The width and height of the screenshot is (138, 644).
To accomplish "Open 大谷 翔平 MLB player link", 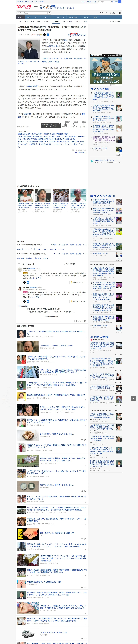I will pos(29,258).
